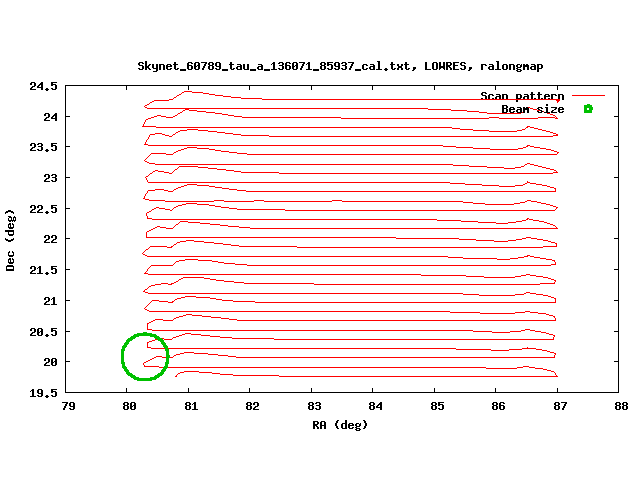Click the Dec tick label 19.5

coord(43,393)
